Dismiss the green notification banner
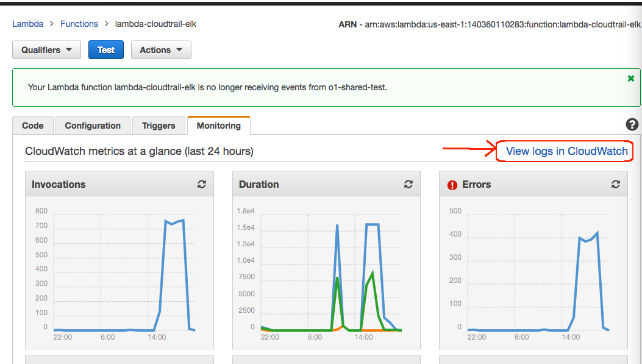 (x=631, y=78)
